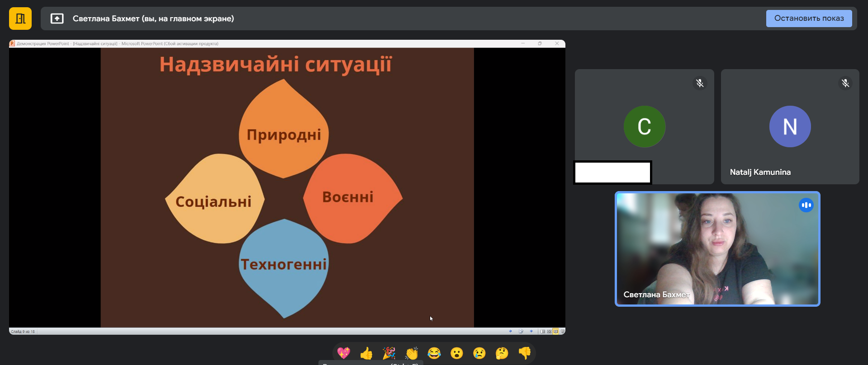This screenshot has width=868, height=365.
Task: Switch to Slide Sorter view
Action: (549, 331)
